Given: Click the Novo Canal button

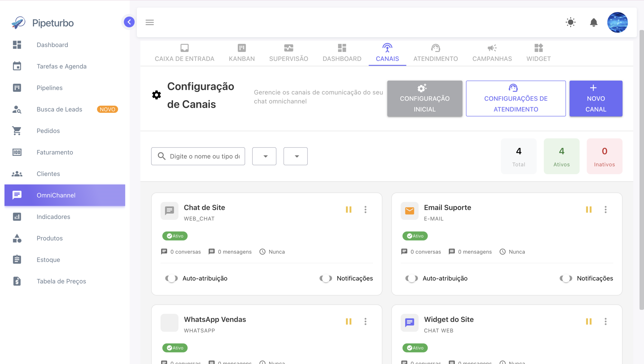Looking at the screenshot, I should 596,98.
